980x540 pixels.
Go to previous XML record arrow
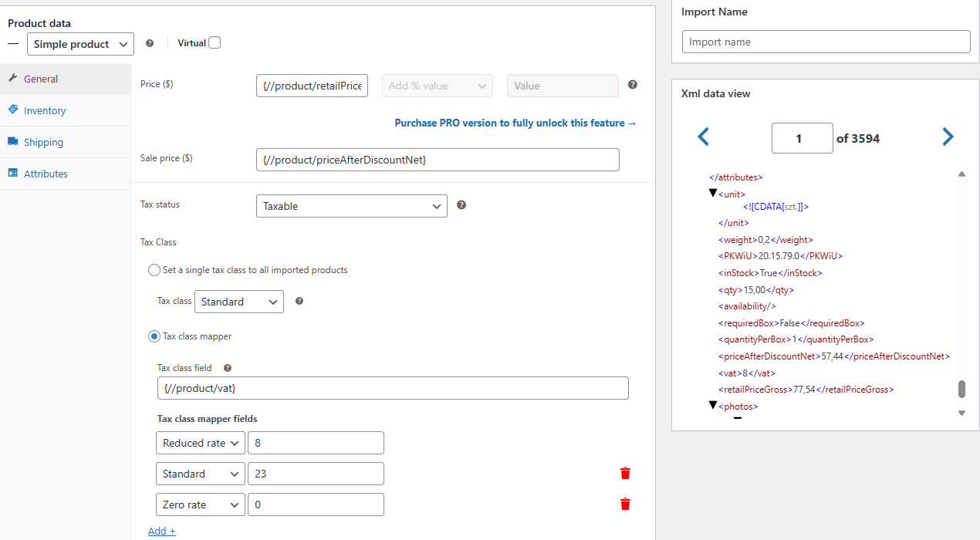[x=703, y=137]
